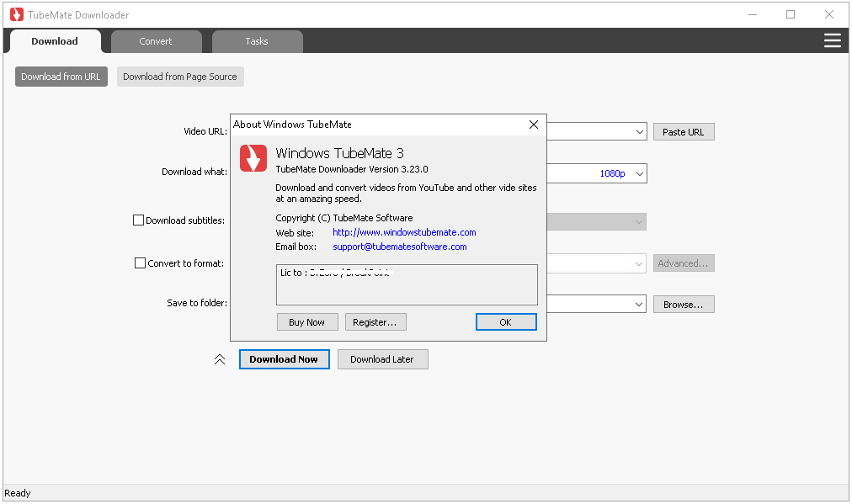Minimize the TubeMate Downloader window

click(753, 14)
